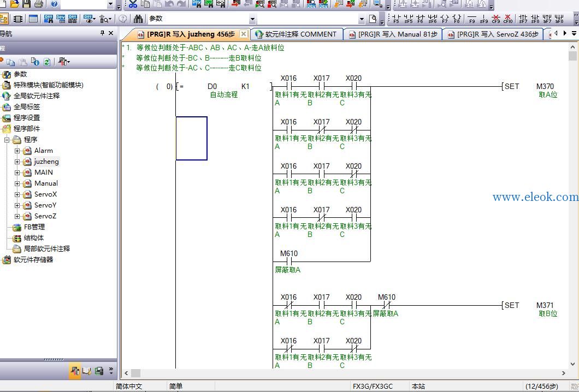Select juzheng program in tree
Viewport: 579px width, 392px height.
46,161
